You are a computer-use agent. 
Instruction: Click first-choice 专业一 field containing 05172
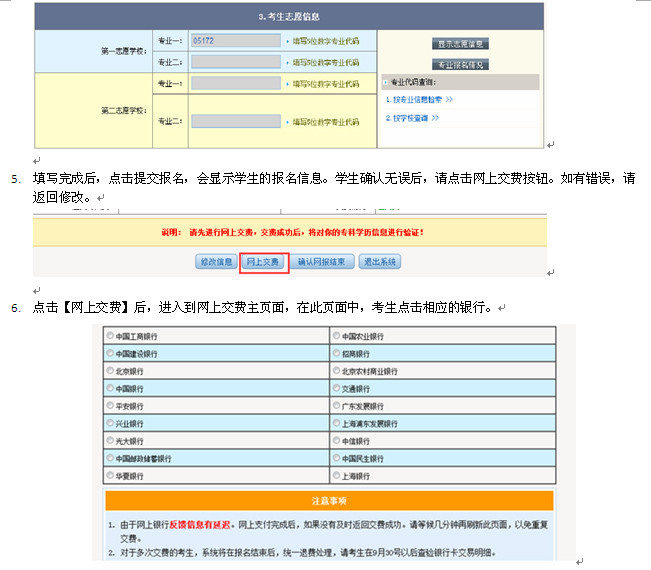coord(235,41)
